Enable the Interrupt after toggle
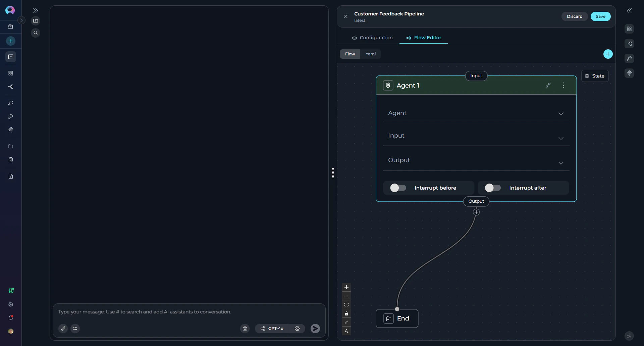Viewport: 644px width, 346px height. coord(492,188)
